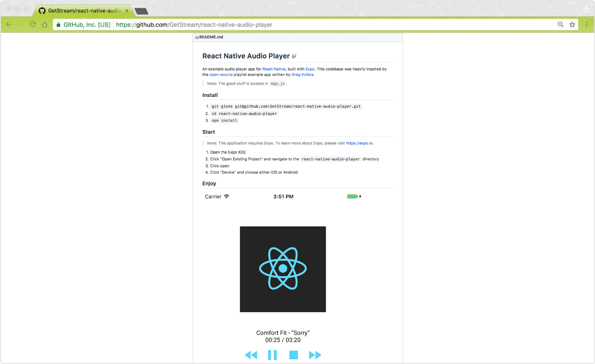
Task: Click the git glone command text
Action: coord(286,107)
